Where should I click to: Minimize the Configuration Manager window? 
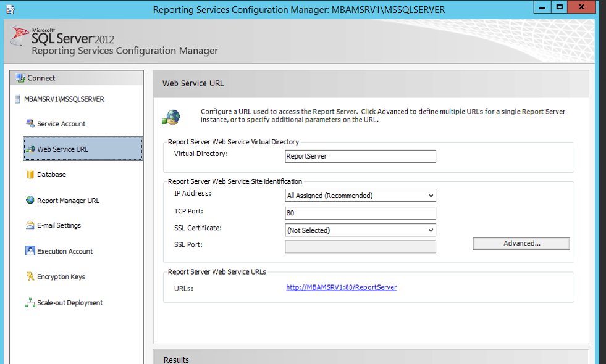point(542,7)
